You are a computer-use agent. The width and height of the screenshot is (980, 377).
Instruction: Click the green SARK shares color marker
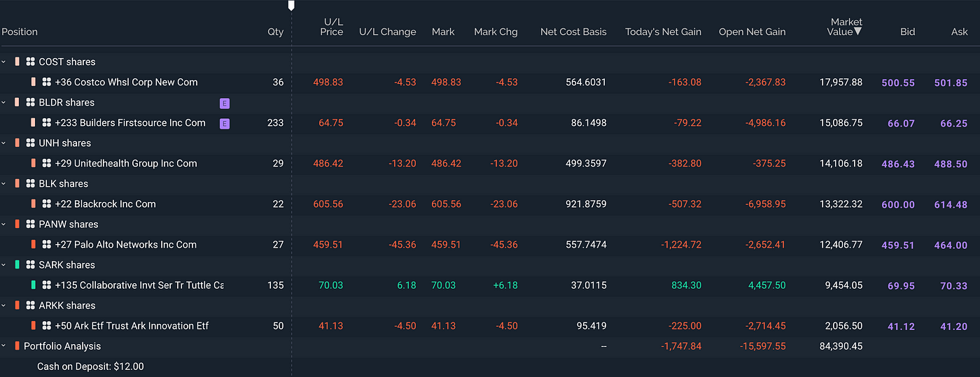tap(17, 264)
